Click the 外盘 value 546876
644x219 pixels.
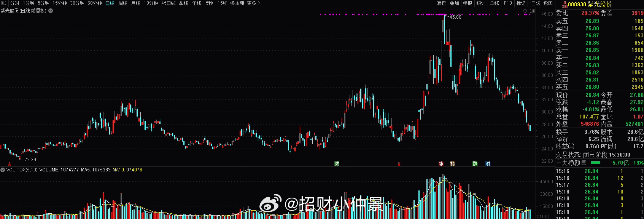[x=590, y=124]
